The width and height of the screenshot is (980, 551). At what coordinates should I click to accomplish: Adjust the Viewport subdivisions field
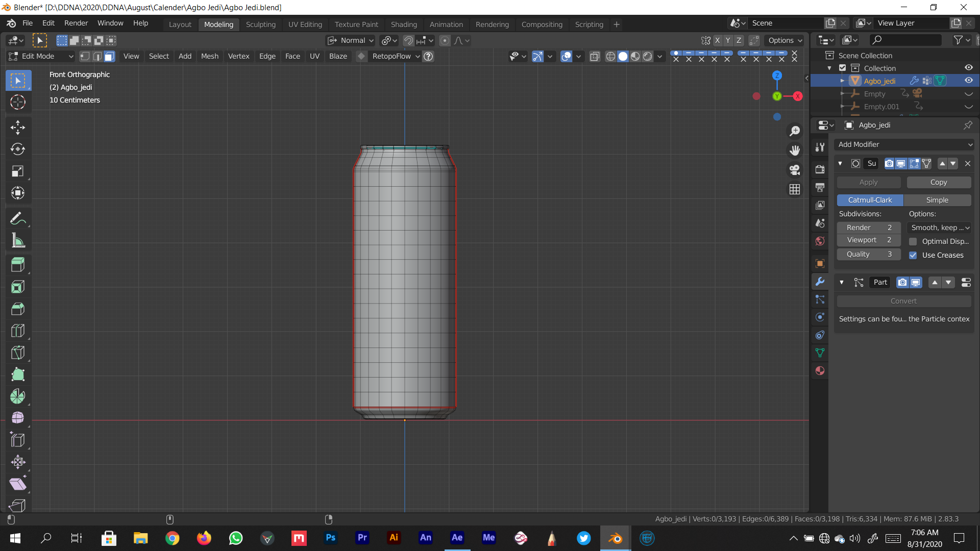[x=868, y=240]
